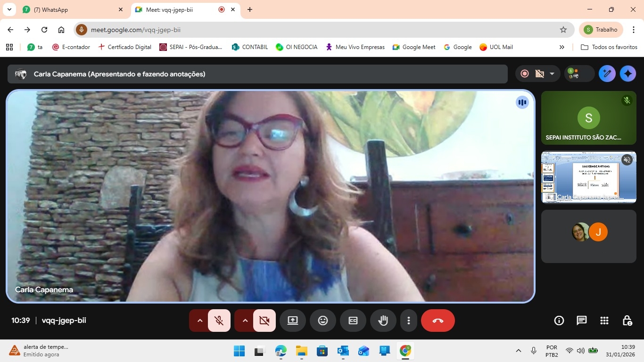Click the red leave call button
644x362 pixels.
pyautogui.click(x=438, y=321)
